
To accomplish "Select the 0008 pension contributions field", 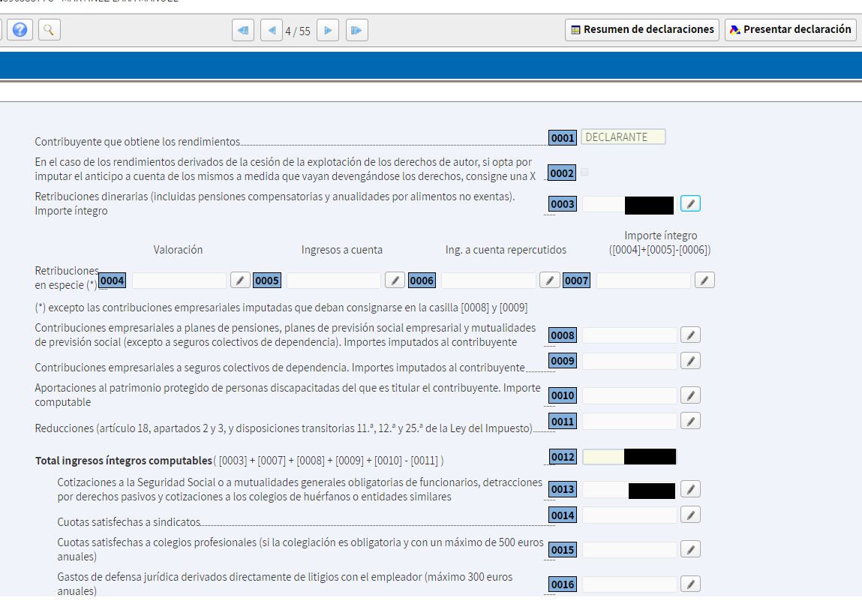I will (x=629, y=335).
